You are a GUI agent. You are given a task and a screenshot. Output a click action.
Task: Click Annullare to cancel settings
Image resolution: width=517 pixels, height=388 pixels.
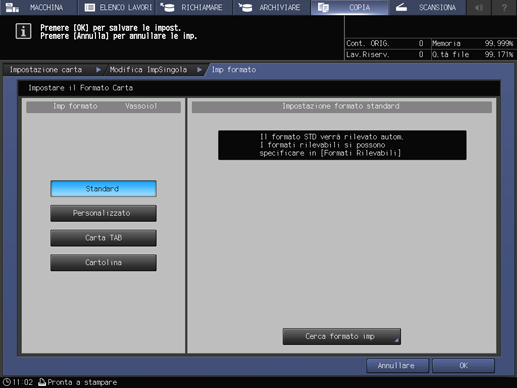coord(397,366)
